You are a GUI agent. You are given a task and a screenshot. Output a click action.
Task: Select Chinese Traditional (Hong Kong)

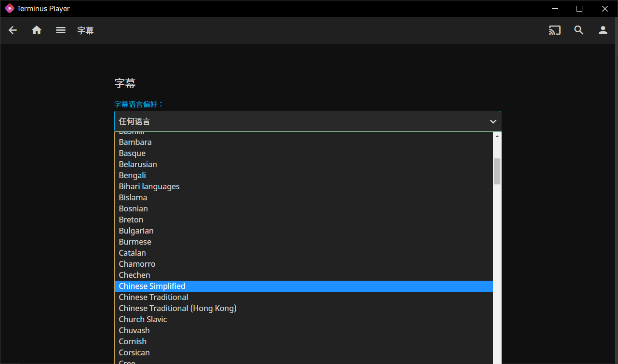point(177,308)
